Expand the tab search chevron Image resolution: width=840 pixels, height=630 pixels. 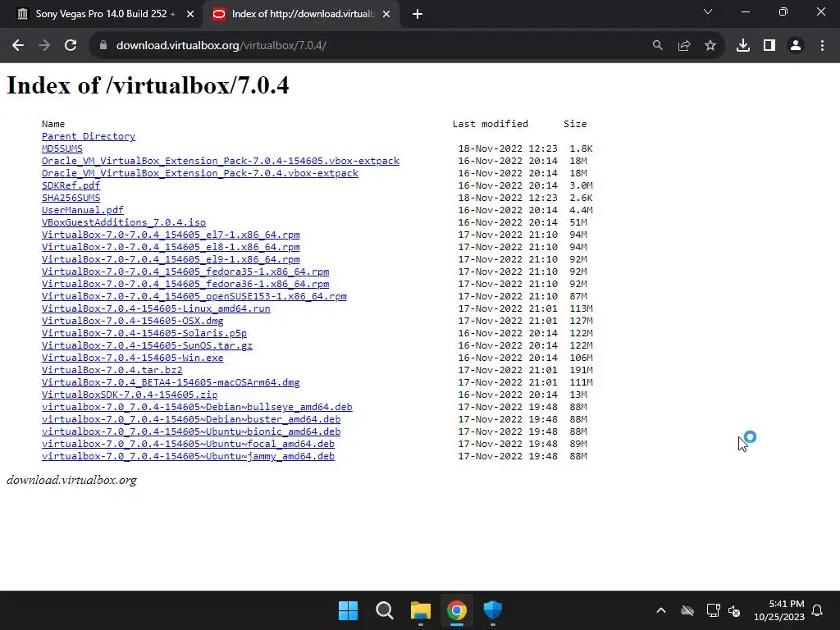[x=708, y=11]
